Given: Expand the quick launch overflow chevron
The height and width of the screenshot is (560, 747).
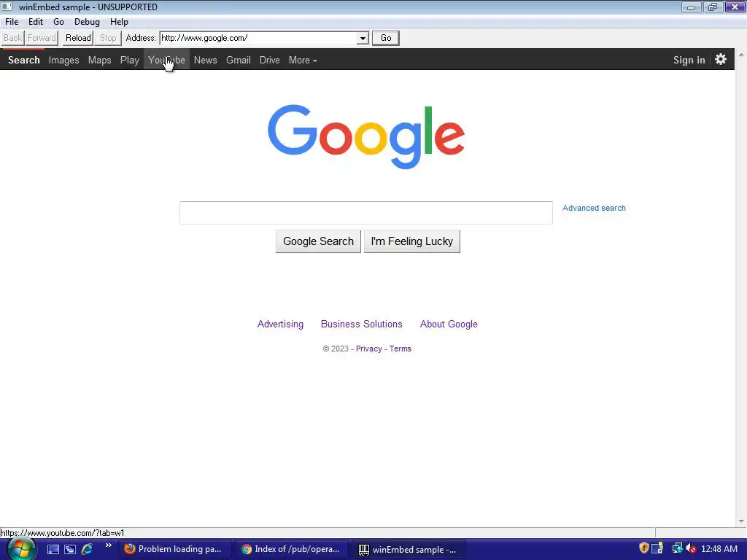Looking at the screenshot, I should coord(109,545).
